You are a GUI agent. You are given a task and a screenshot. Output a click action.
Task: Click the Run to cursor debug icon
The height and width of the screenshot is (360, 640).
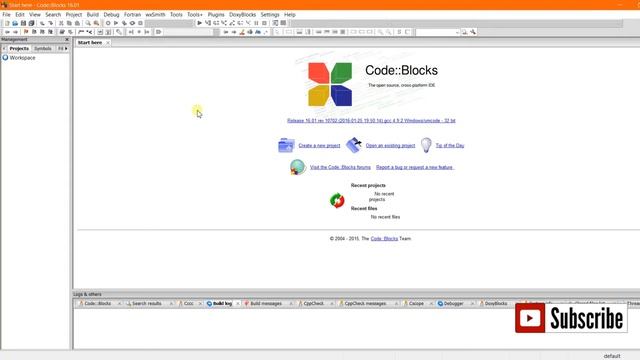pos(208,23)
